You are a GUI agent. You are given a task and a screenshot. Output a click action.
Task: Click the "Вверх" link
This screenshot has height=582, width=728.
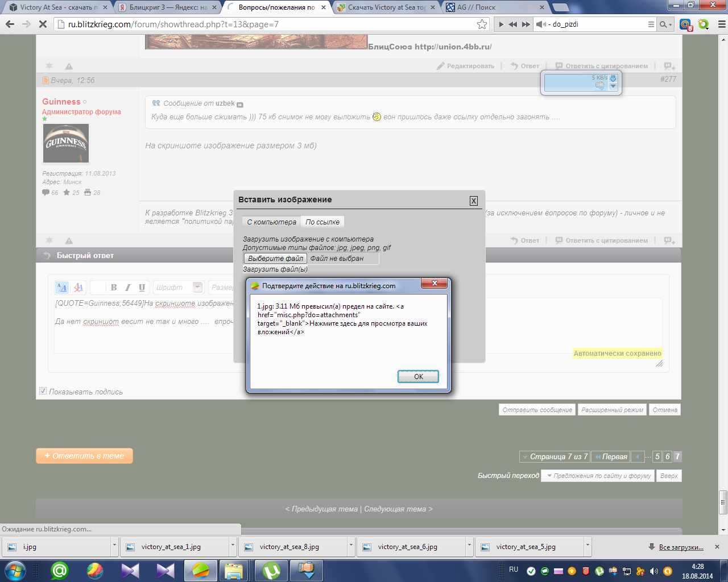point(669,476)
